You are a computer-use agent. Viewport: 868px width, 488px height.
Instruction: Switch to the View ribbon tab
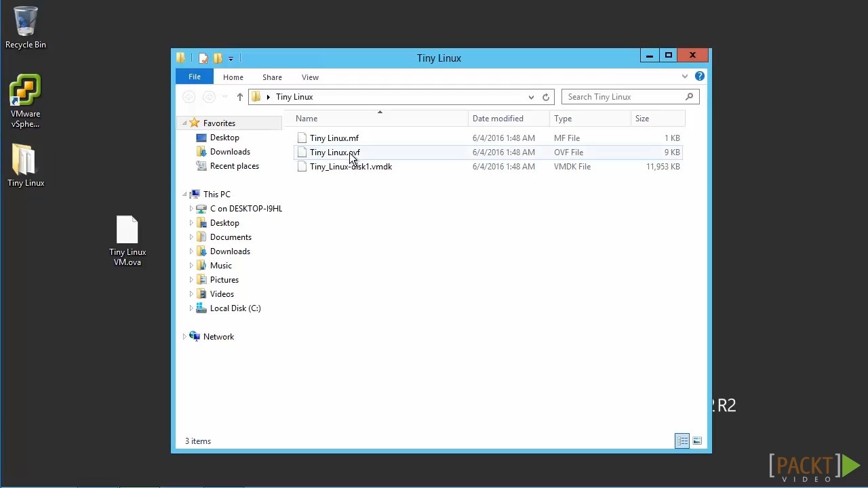(x=310, y=77)
